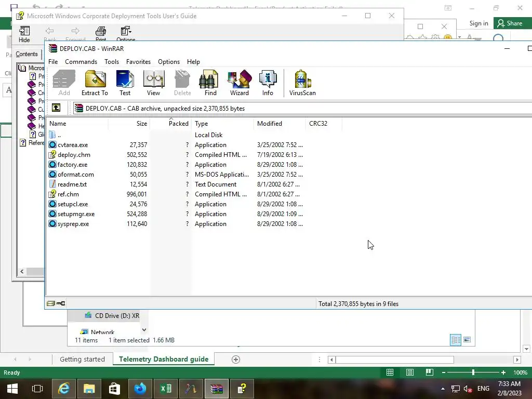Click the CRC32 column header

(x=324, y=124)
